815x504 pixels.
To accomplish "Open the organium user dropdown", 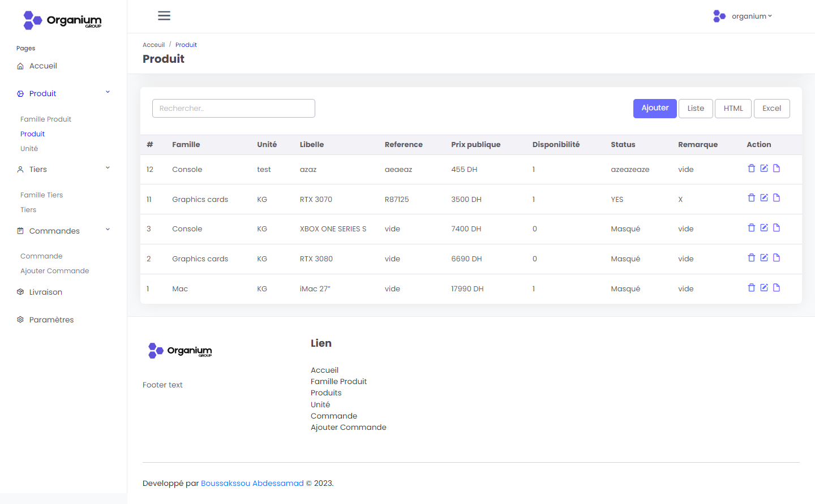I will pos(743,16).
